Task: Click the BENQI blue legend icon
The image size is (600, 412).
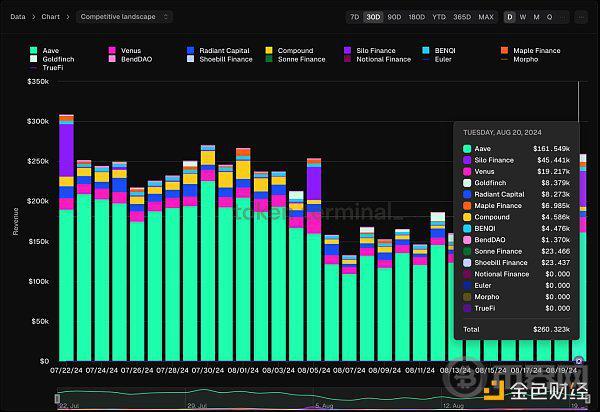Action: [x=427, y=50]
